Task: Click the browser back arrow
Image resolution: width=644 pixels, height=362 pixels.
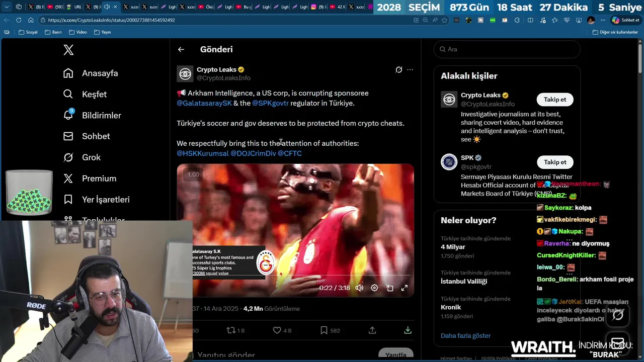Action: tap(6, 20)
